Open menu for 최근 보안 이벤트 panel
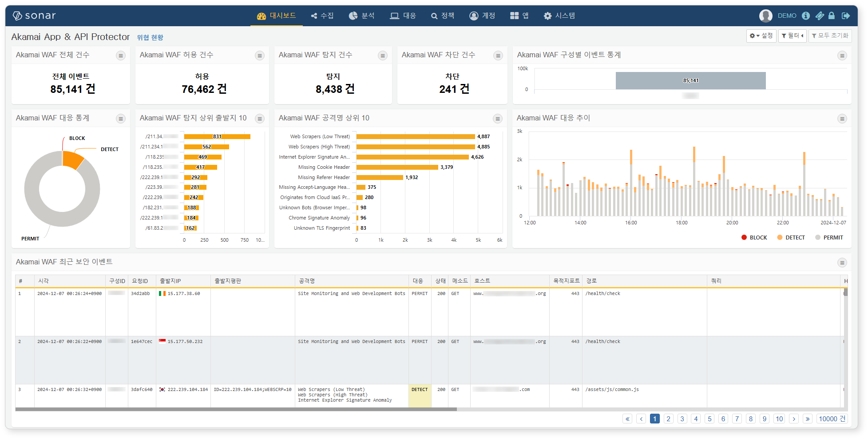The image size is (868, 439). pyautogui.click(x=842, y=263)
